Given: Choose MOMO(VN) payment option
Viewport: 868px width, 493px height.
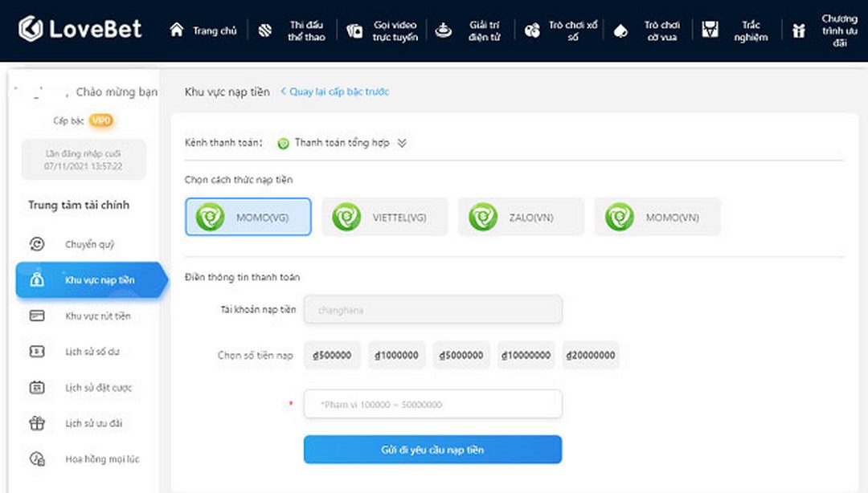Looking at the screenshot, I should pyautogui.click(x=657, y=217).
